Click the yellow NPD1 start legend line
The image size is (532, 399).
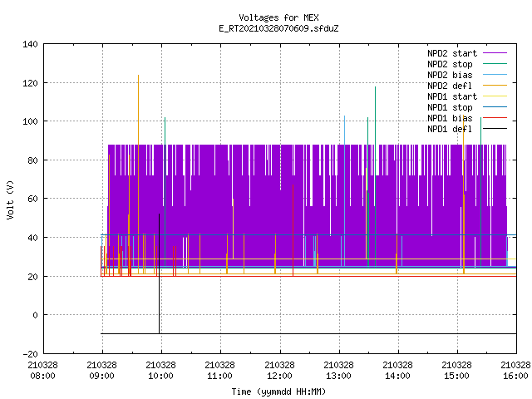495,96
